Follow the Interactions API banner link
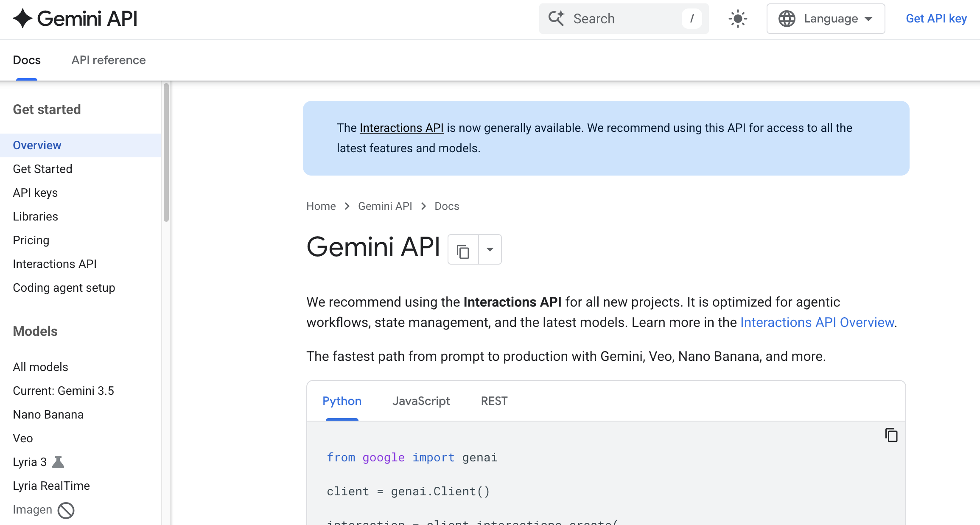The width and height of the screenshot is (980, 525). 401,128
